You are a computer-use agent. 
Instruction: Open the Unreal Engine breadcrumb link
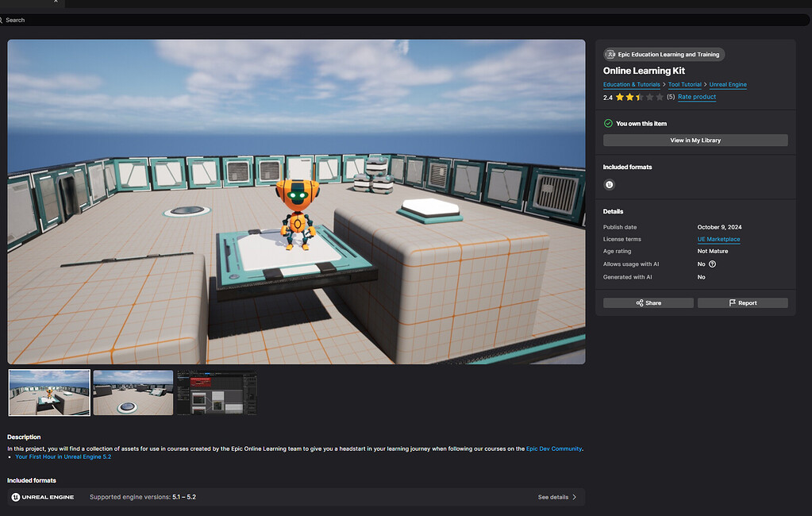[x=728, y=84]
